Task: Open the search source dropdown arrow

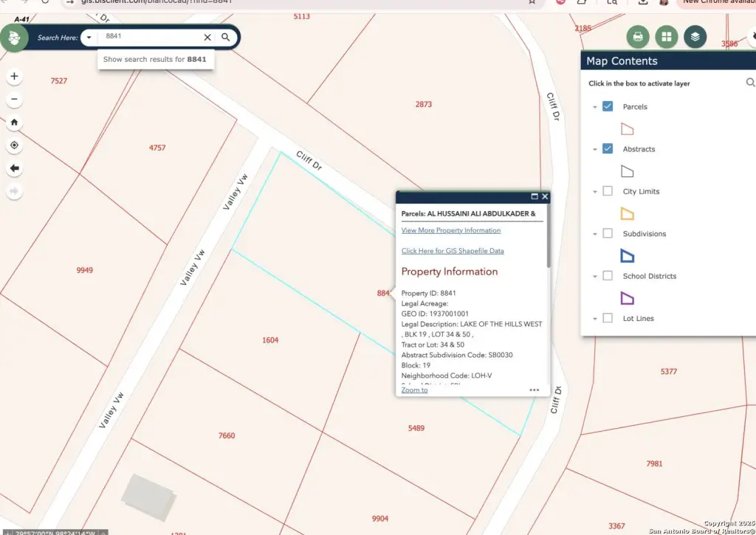Action: pyautogui.click(x=89, y=37)
